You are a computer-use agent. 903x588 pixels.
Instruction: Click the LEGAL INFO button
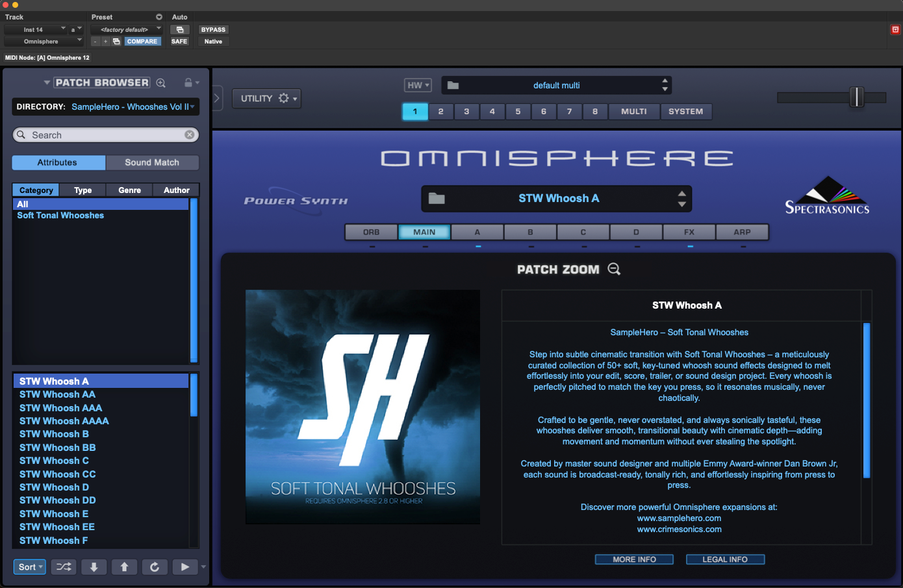click(725, 559)
